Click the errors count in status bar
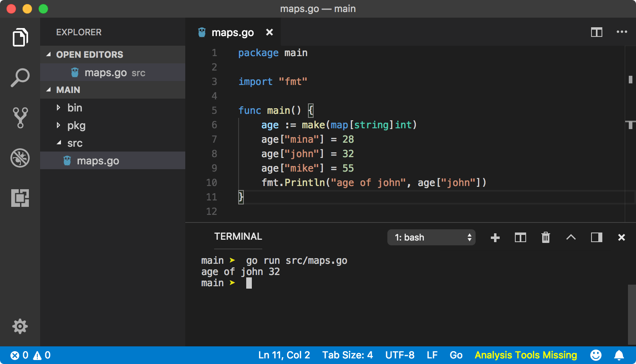 click(19, 355)
